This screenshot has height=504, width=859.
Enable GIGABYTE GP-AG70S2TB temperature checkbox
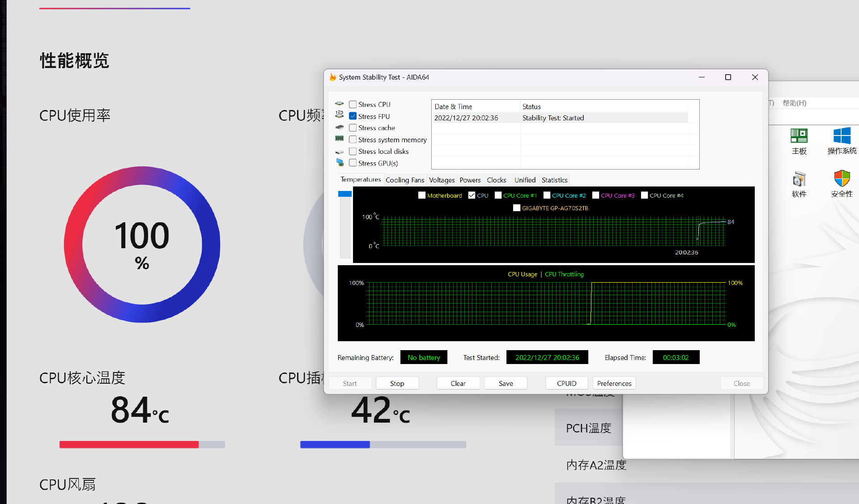coord(517,208)
